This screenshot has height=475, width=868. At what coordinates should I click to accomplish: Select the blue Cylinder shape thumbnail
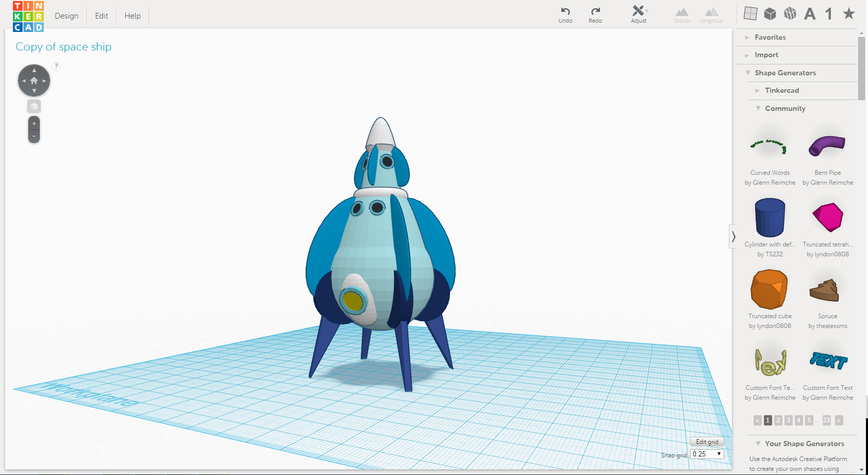coord(770,218)
